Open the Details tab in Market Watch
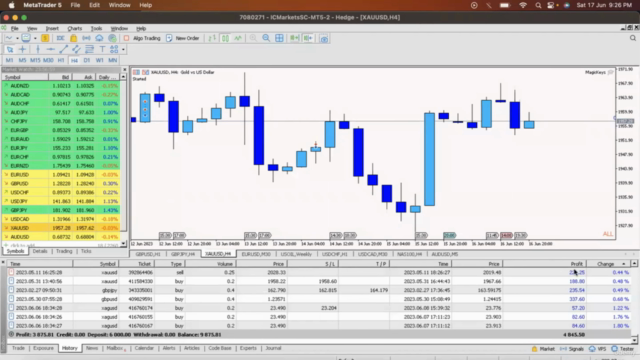Image resolution: width=640 pixels, height=360 pixels. tap(40, 251)
